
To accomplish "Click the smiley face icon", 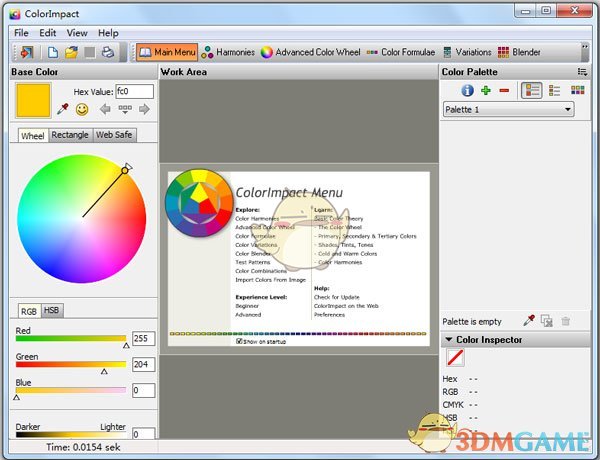I will point(82,109).
